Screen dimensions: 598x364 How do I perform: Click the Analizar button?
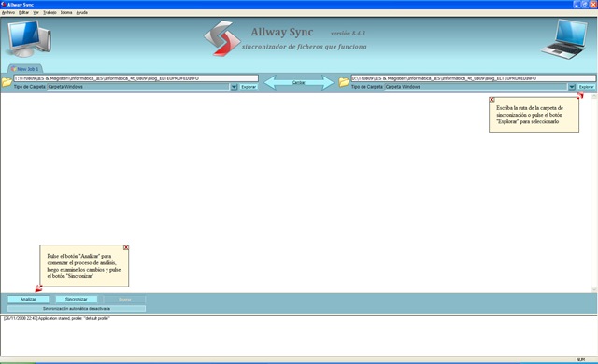[x=28, y=300]
